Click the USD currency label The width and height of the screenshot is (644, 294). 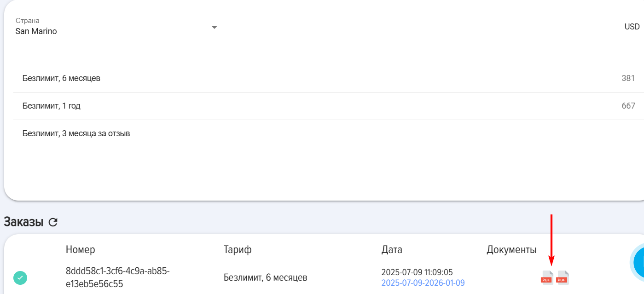pos(632,27)
